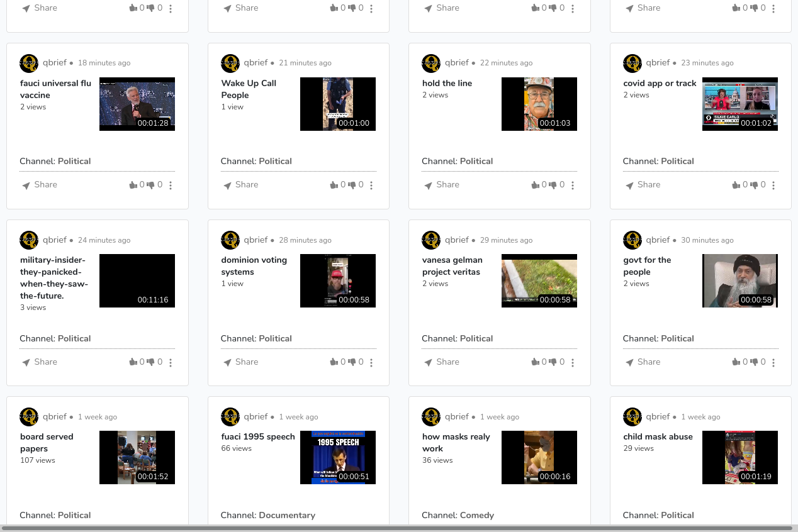Like the military-insider video
This screenshot has width=798, height=532.
point(133,362)
